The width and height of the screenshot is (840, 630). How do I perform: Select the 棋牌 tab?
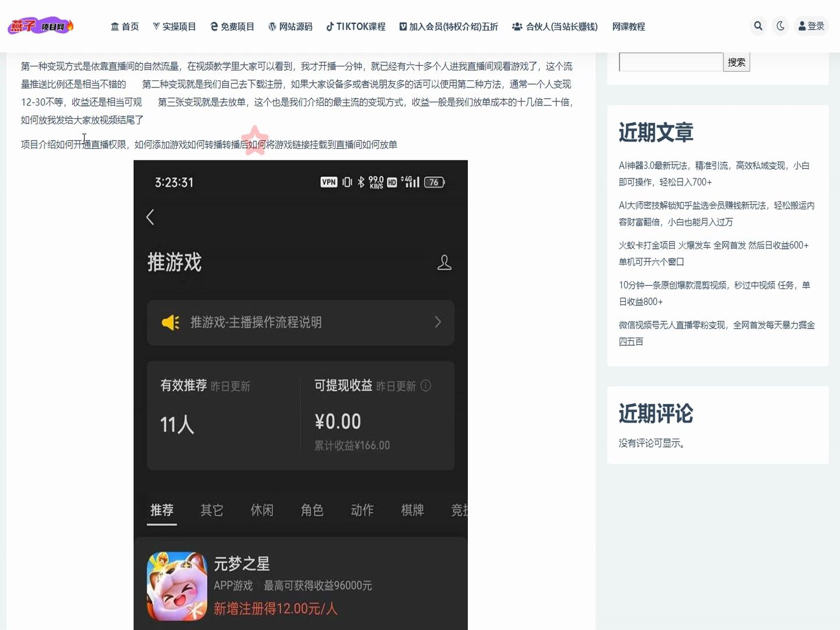[x=412, y=510]
